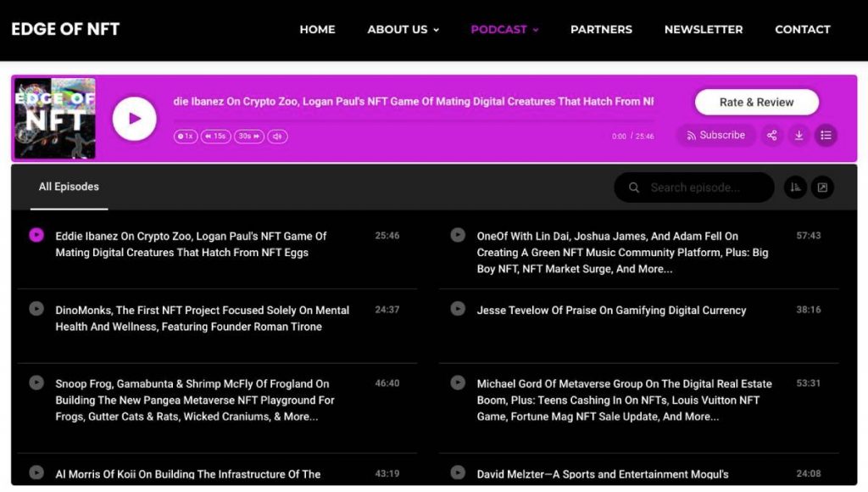Play the Jesse Tevelow Of Praise episode

(x=458, y=309)
